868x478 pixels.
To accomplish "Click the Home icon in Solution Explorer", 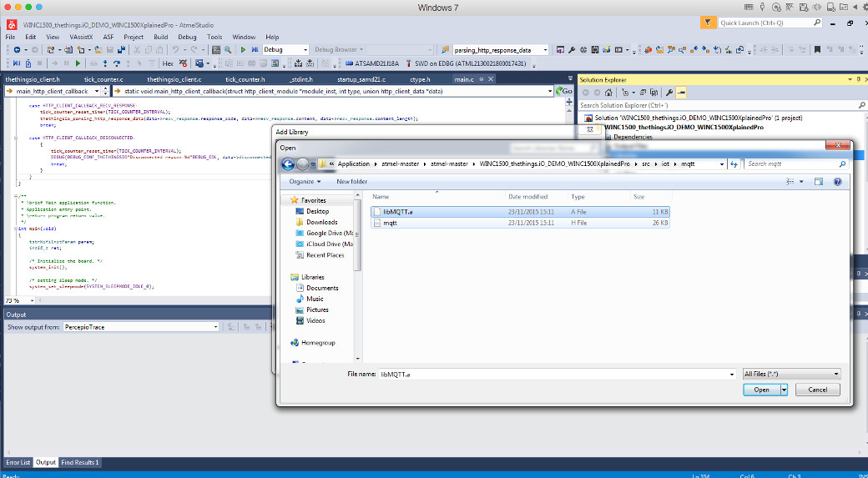I will (x=608, y=93).
